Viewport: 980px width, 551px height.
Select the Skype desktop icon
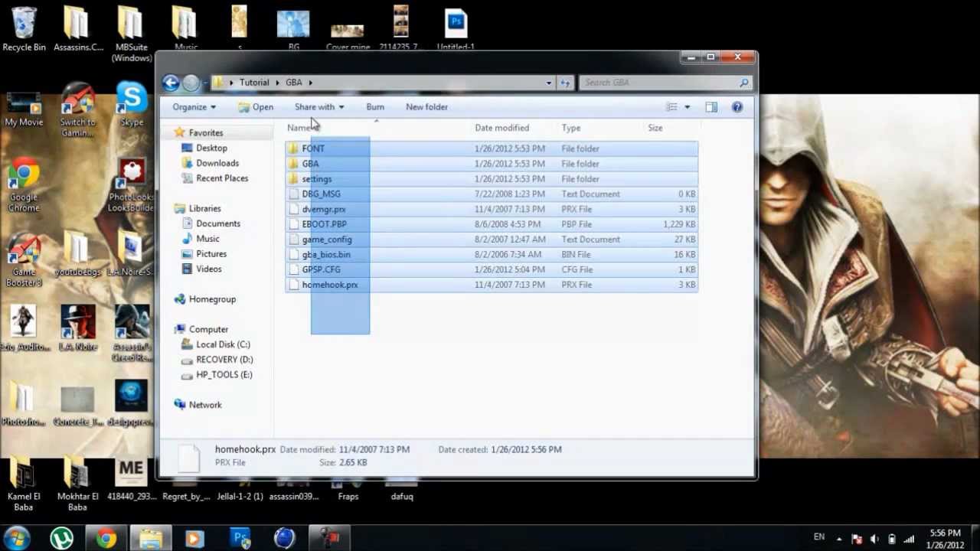tap(132, 106)
